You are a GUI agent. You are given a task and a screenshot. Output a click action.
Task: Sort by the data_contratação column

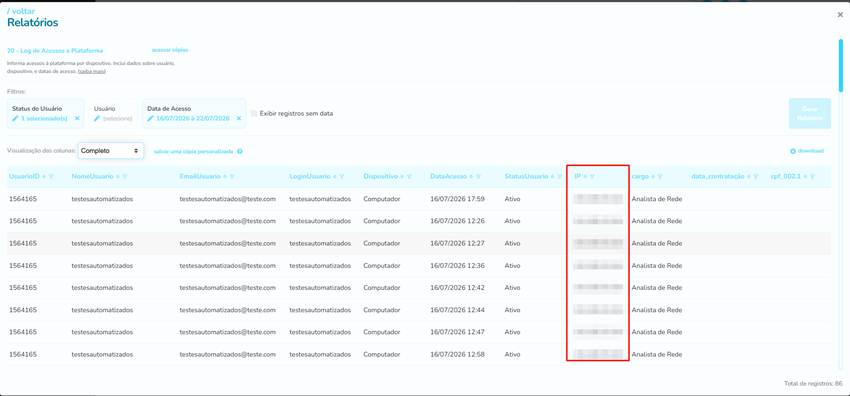click(x=748, y=177)
